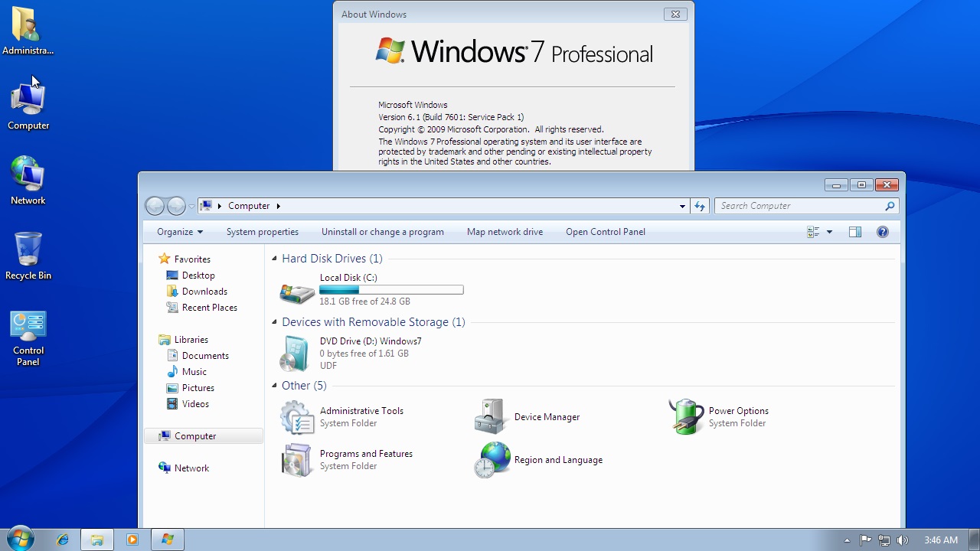The height and width of the screenshot is (551, 980).
Task: Open Windows Explorer taskbar button
Action: coord(97,540)
